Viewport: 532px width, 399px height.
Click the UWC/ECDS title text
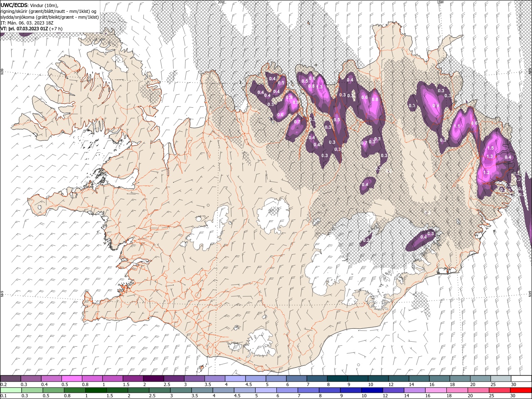[x=14, y=5]
